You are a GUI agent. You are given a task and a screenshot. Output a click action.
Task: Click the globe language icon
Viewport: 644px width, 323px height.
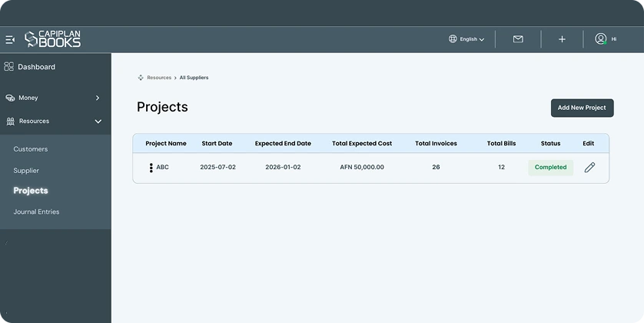tap(453, 38)
